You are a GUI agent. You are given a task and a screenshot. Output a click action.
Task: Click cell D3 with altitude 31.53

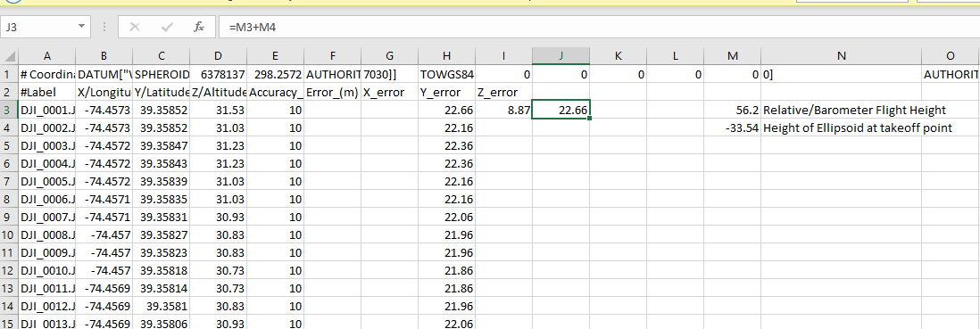click(x=218, y=111)
